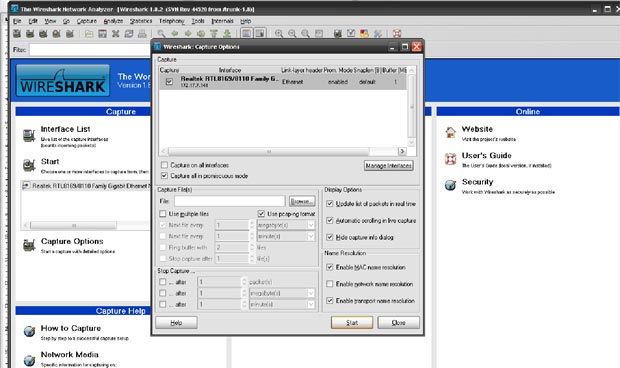This screenshot has width=620, height=368.
Task: Click the close capture file toolbar icon
Action: (x=115, y=34)
